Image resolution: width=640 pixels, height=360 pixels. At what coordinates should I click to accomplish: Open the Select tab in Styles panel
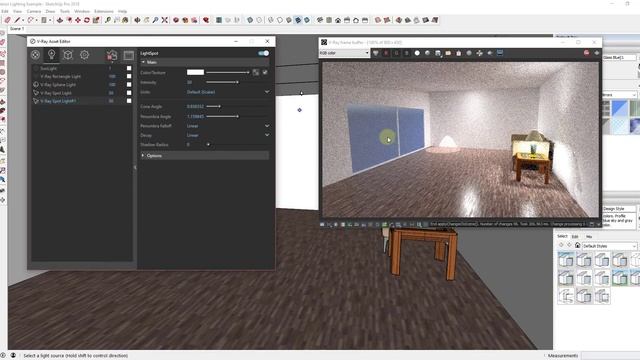point(562,236)
